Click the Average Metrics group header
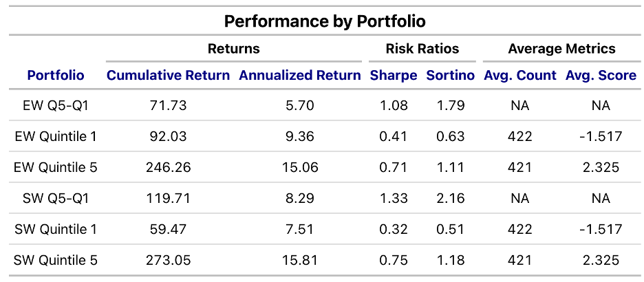 pyautogui.click(x=561, y=49)
